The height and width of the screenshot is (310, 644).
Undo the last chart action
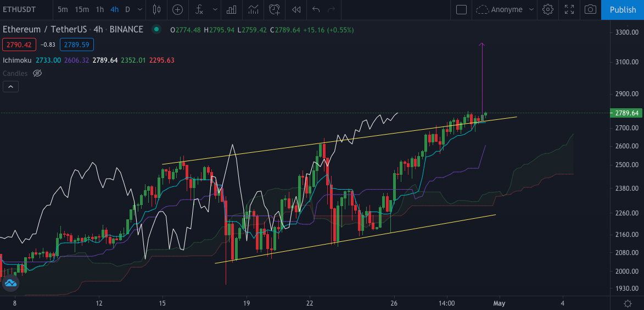click(x=316, y=9)
